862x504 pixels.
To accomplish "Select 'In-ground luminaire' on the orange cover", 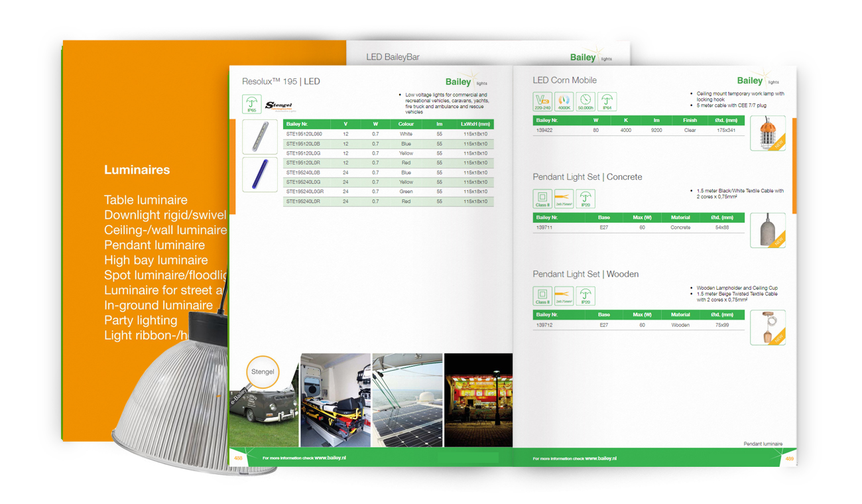I will coord(158,306).
